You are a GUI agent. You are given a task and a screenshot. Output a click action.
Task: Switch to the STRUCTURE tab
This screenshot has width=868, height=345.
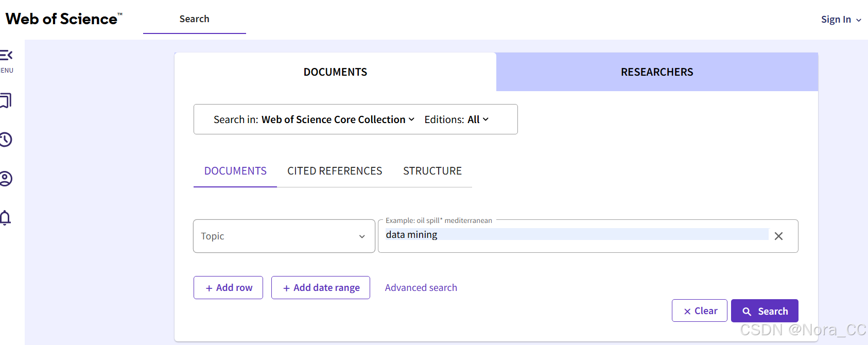pyautogui.click(x=432, y=171)
